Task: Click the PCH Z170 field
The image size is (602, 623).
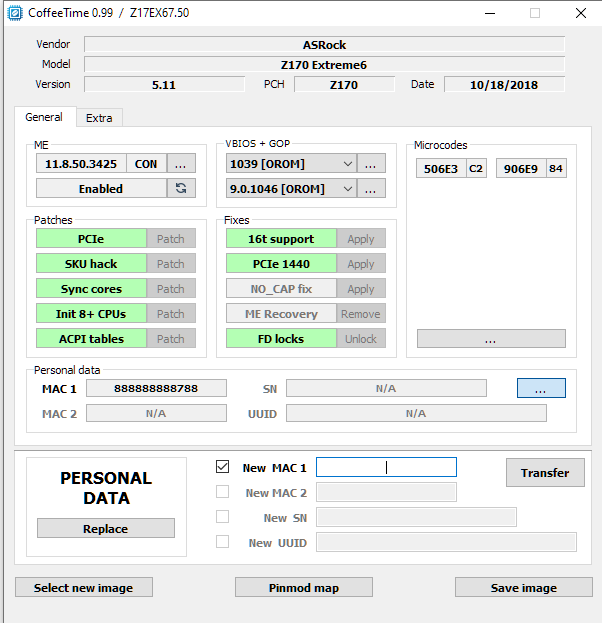Action: click(344, 84)
